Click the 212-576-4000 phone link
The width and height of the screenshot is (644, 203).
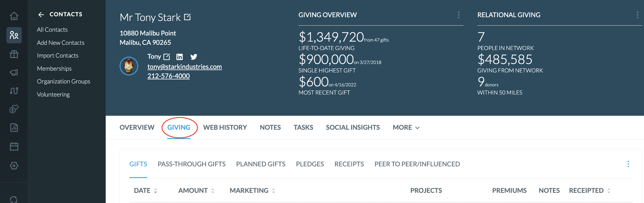pos(168,76)
